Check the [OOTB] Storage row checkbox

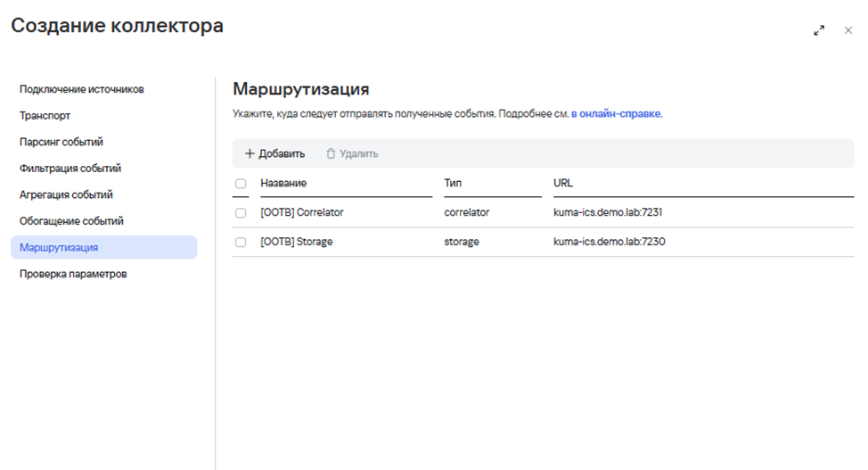[240, 243]
